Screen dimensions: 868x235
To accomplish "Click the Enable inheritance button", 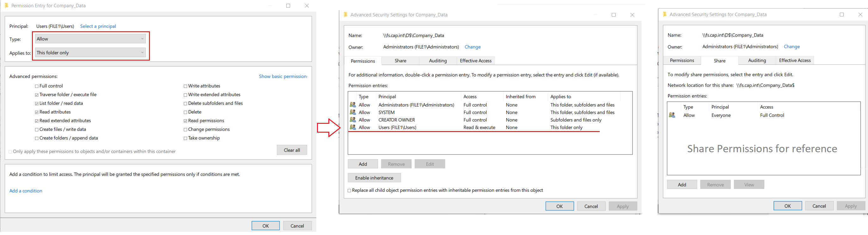I will 374,178.
